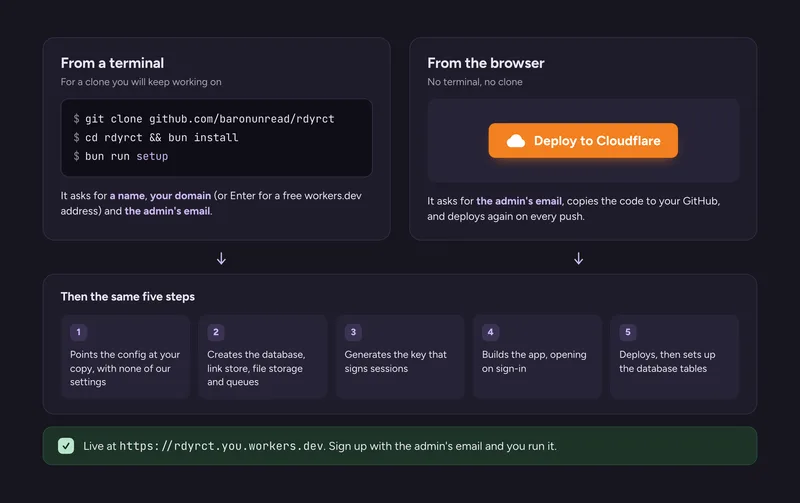Click the step 1 number badge
The image size is (800, 503).
[79, 332]
